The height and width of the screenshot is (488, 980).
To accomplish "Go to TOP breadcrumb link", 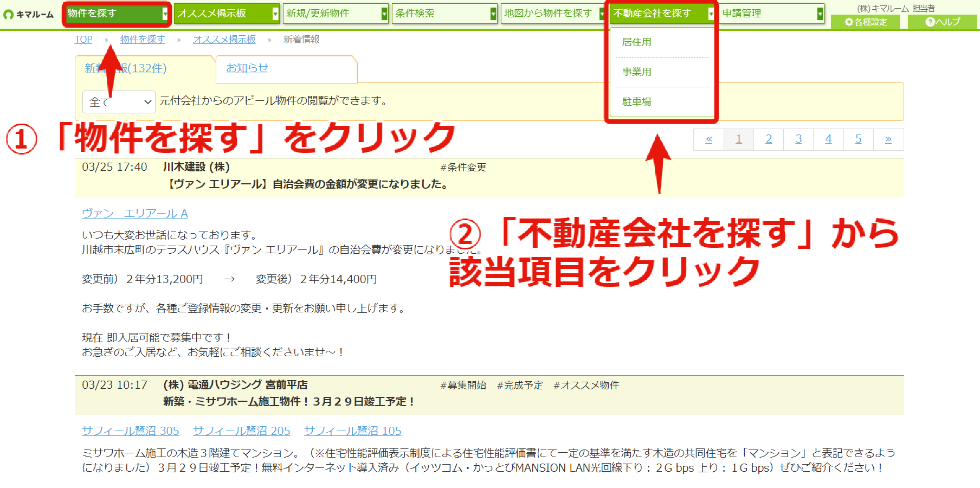I will tap(83, 40).
